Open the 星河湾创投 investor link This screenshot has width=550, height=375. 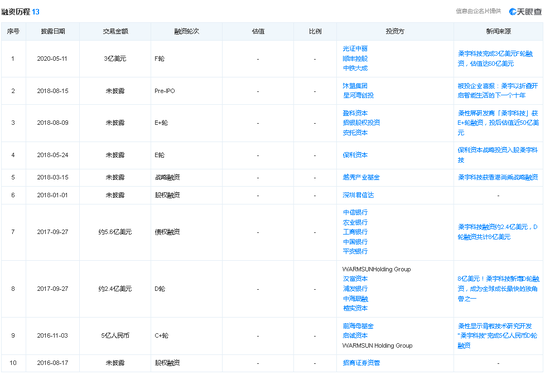click(358, 95)
